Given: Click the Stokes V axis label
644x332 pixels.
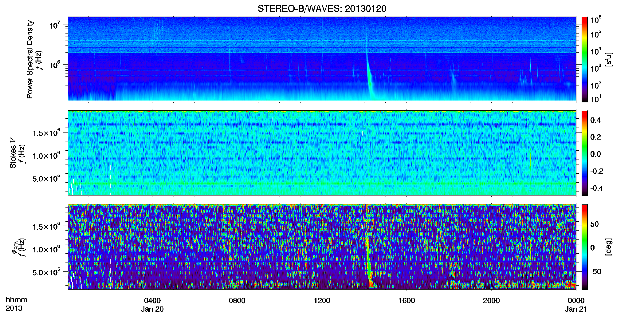Looking at the screenshot, I should coord(13,153).
